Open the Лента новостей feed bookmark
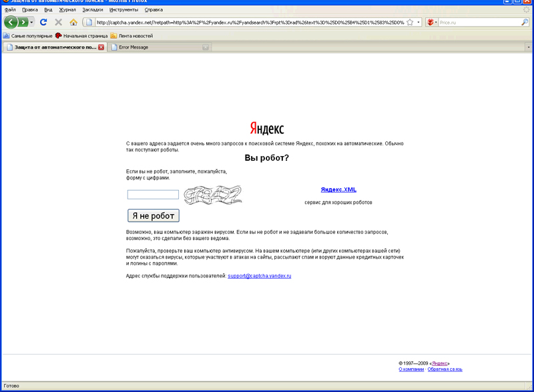The height and width of the screenshot is (392, 534). [131, 36]
